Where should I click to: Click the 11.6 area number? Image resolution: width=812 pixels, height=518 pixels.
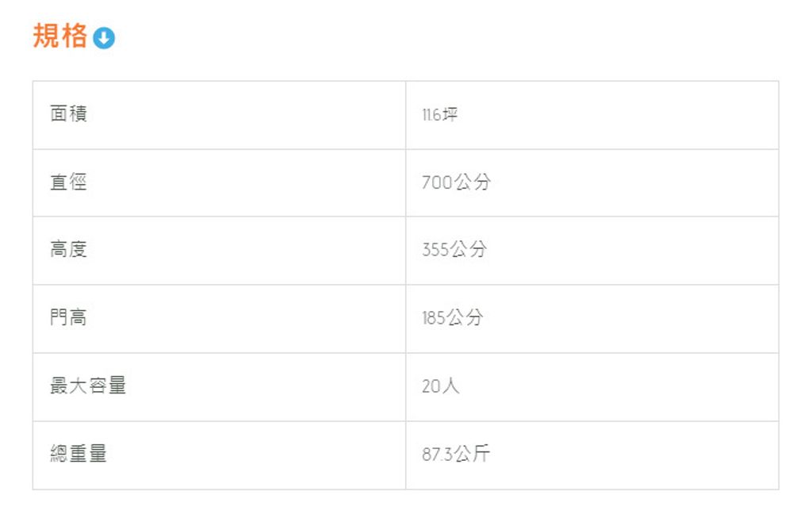pyautogui.click(x=431, y=115)
